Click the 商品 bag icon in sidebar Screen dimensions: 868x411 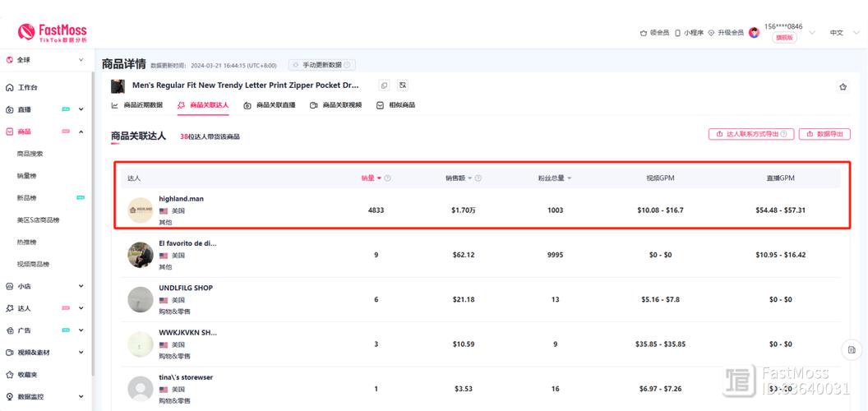coord(9,132)
